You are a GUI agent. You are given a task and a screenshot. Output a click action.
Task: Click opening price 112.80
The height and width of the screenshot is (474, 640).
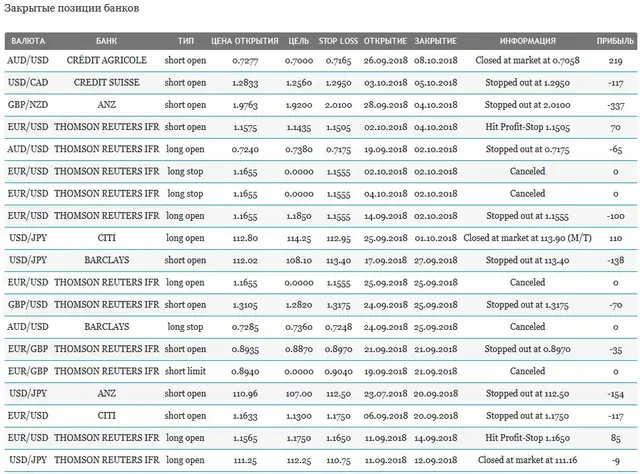(x=245, y=238)
